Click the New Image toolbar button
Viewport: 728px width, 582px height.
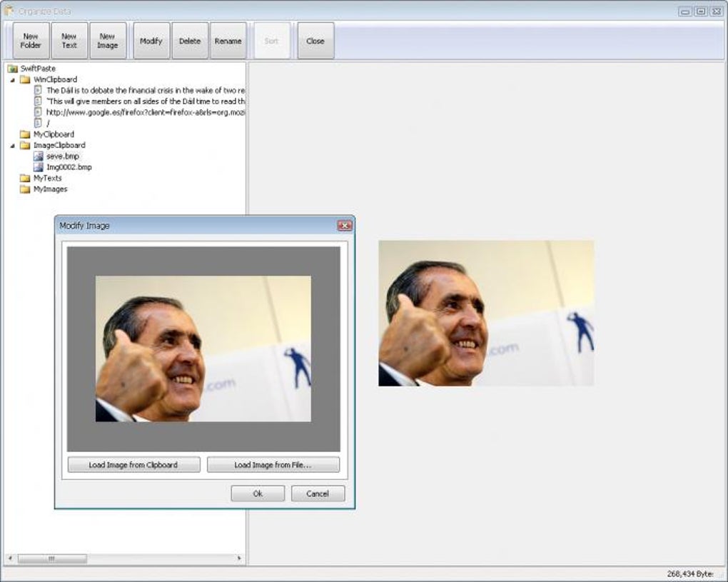tap(108, 40)
